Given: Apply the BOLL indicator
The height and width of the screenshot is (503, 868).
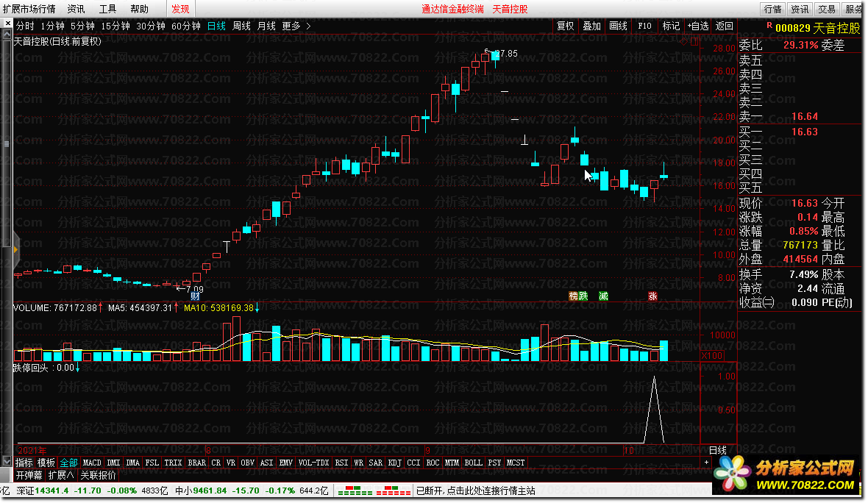Looking at the screenshot, I should (x=473, y=463).
